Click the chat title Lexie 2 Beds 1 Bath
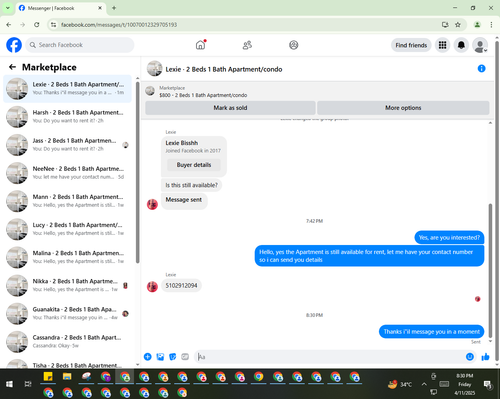Viewport: 500px width, 399px height. click(x=224, y=69)
